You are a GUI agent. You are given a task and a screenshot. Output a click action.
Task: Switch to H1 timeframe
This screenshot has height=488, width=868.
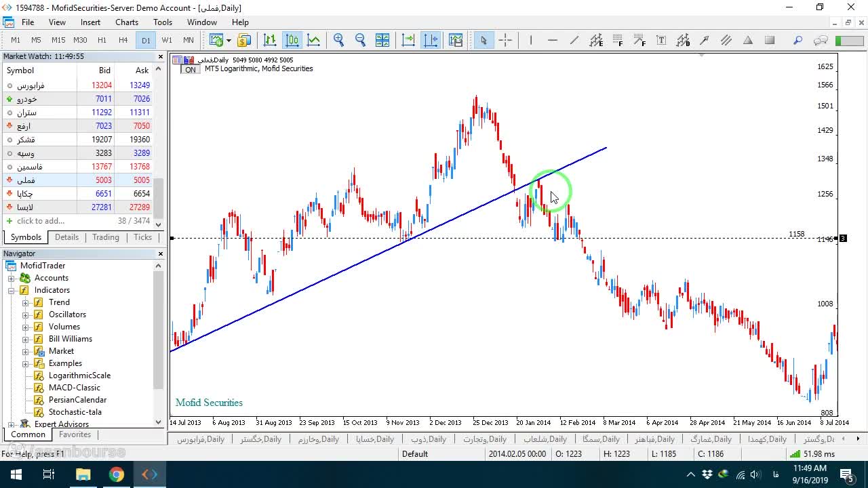click(x=102, y=40)
